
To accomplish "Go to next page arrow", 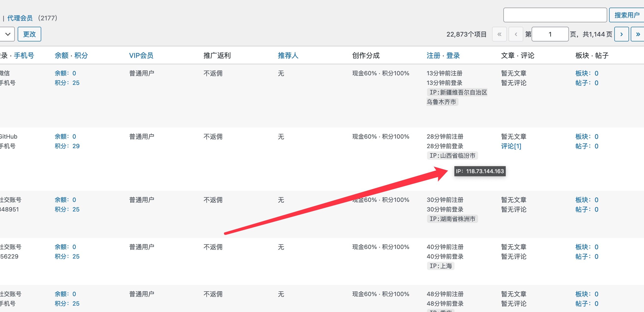I will click(x=621, y=34).
